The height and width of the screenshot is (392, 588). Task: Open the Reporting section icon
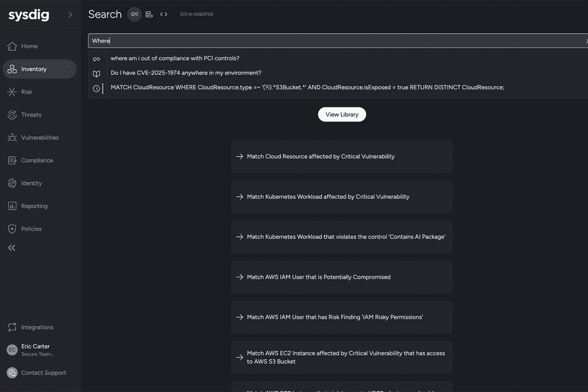coord(12,206)
